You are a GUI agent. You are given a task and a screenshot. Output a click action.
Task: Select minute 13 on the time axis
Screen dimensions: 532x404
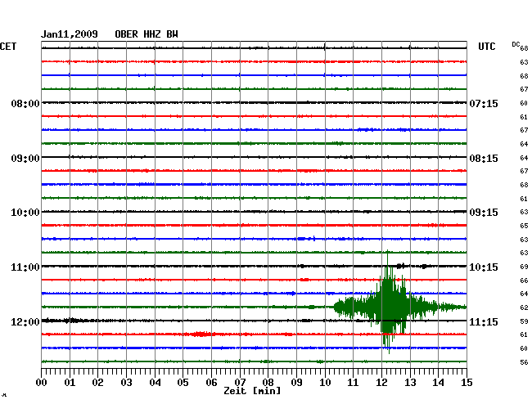tap(410, 382)
